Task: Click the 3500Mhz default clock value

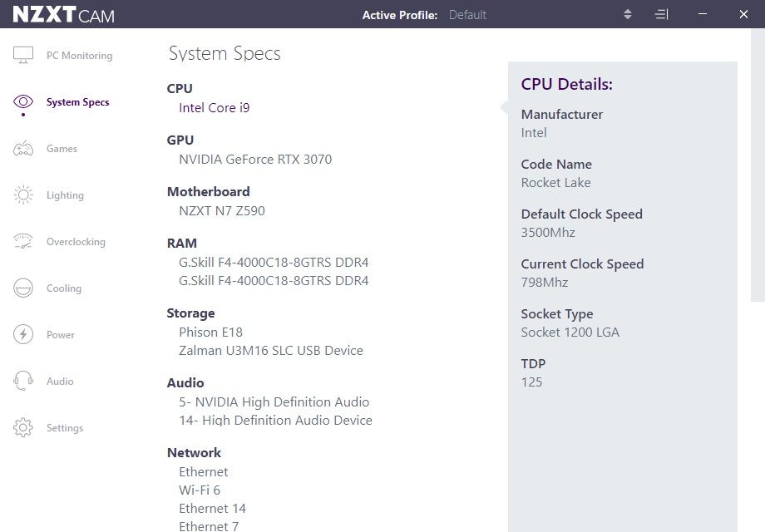Action: (x=548, y=233)
